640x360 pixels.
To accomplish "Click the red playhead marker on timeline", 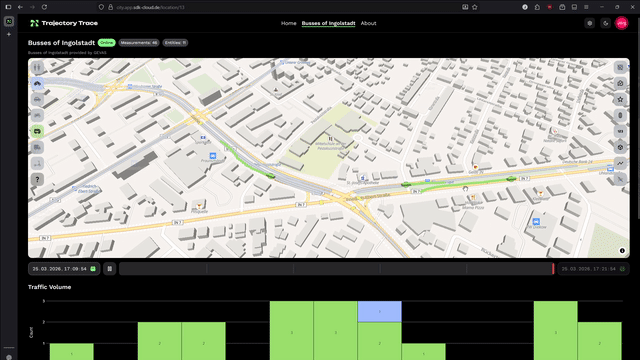I will point(553,269).
